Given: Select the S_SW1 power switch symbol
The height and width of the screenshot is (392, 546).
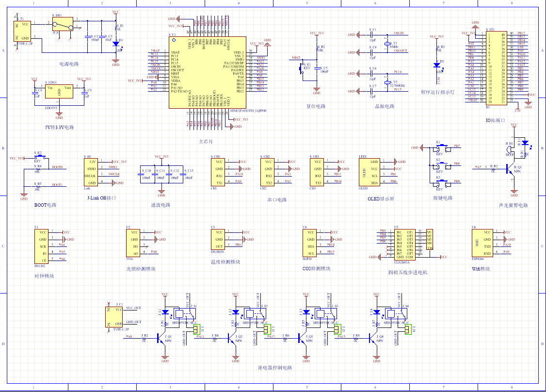Looking at the screenshot, I should click(x=63, y=24).
